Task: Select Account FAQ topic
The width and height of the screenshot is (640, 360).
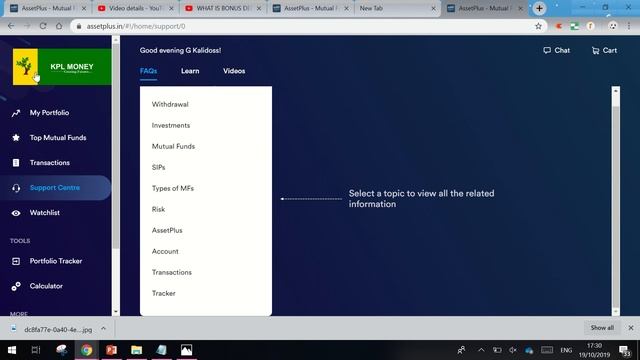Action: click(x=165, y=251)
